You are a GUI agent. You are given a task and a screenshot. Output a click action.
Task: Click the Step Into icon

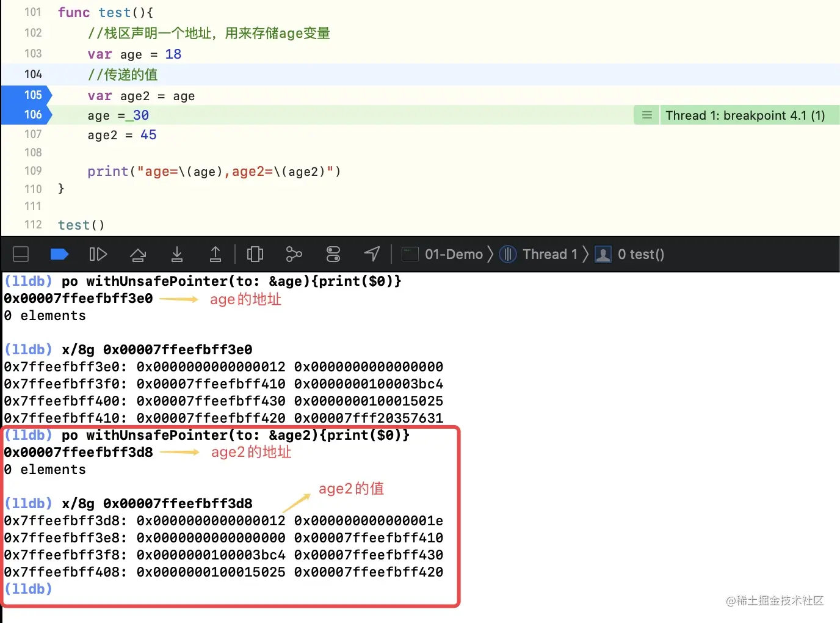point(177,254)
